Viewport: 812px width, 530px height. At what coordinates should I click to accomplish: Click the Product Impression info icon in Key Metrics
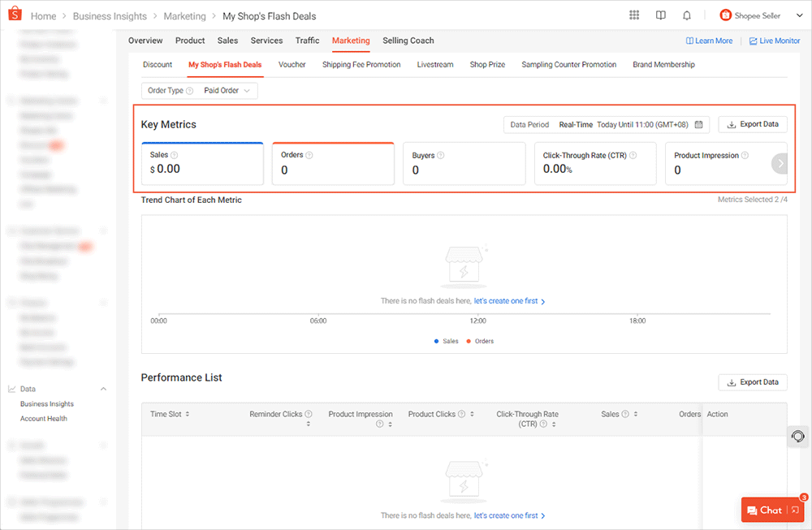point(745,155)
